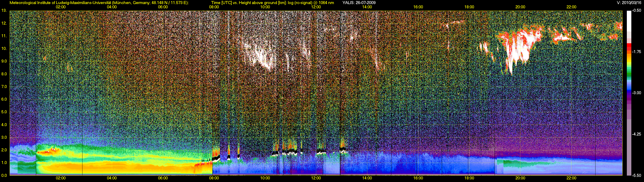Image resolution: width=644 pixels, height=182 pixels.
Task: Click the vertical color scale bar
Action: 629,93
